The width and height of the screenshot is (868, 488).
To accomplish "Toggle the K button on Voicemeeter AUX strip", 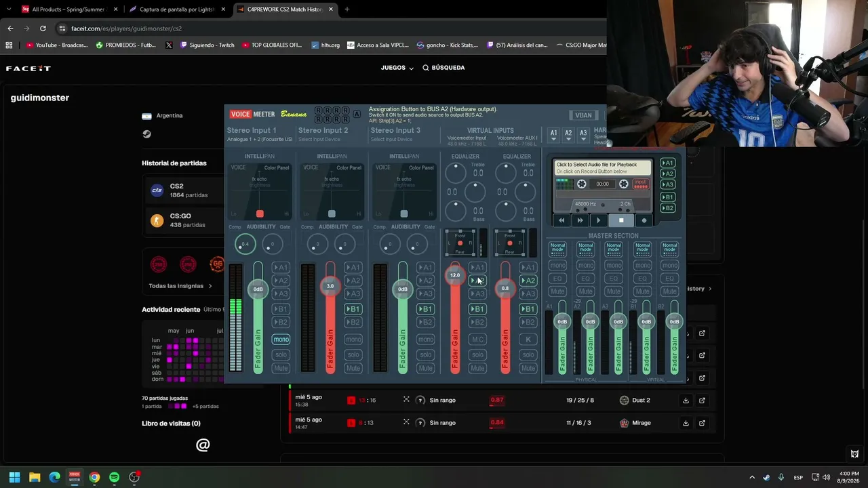I will (x=528, y=340).
